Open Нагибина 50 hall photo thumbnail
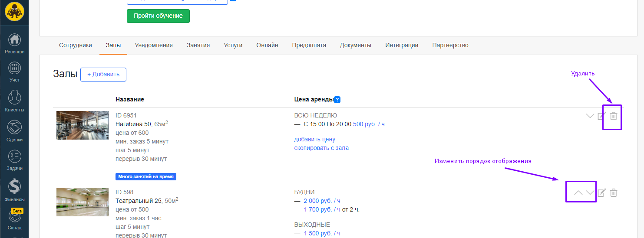644x238 pixels. 83,125
